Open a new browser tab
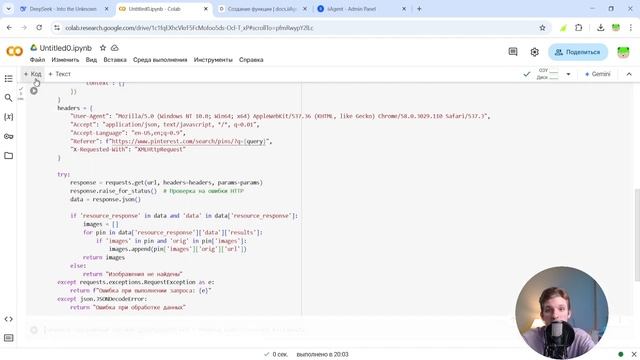 click(419, 9)
